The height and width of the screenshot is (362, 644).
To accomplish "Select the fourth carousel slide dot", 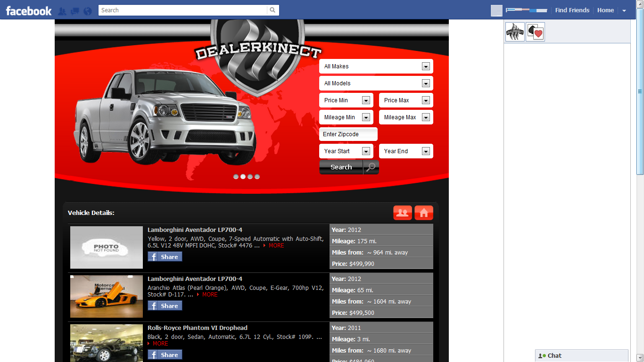I will coord(257,177).
